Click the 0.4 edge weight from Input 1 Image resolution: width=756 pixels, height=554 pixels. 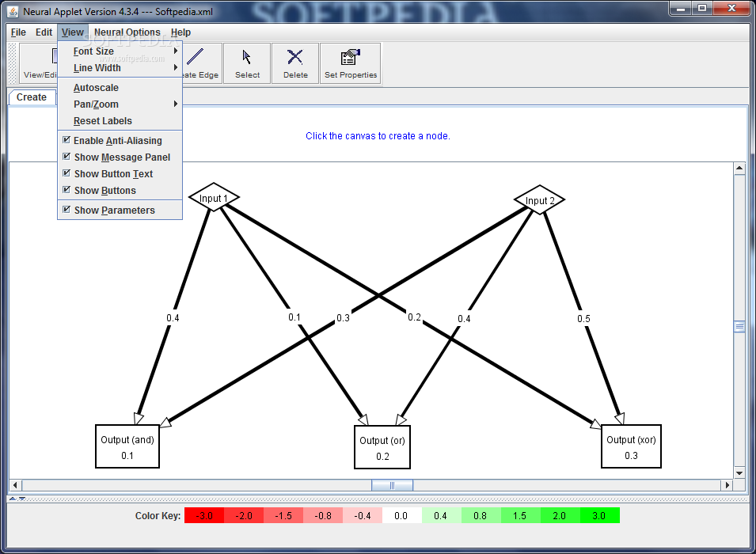tap(173, 317)
